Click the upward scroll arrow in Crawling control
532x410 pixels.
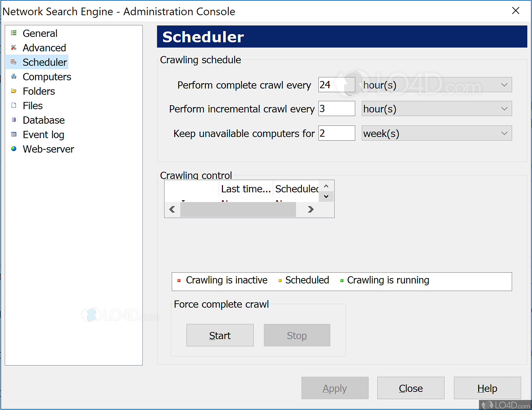coord(326,186)
